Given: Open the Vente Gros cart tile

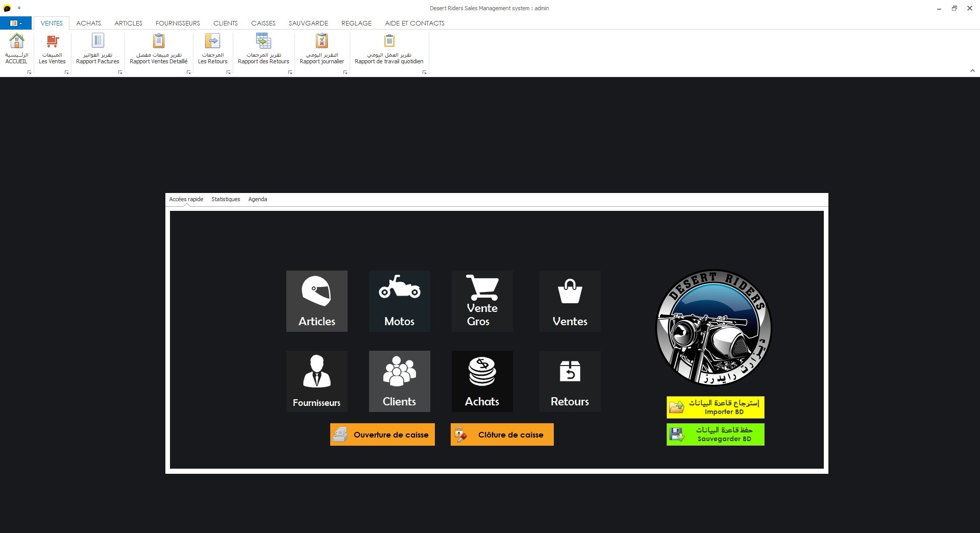Looking at the screenshot, I should tap(482, 301).
